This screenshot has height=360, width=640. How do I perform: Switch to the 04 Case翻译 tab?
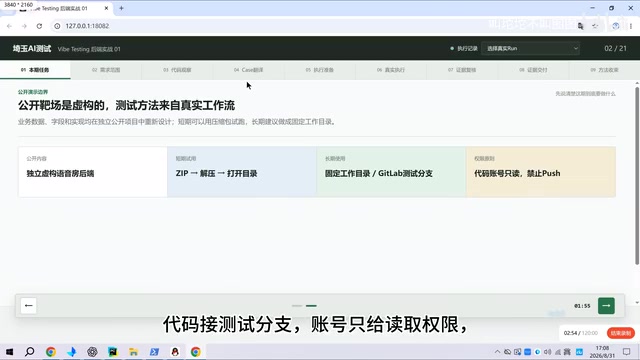tap(249, 70)
